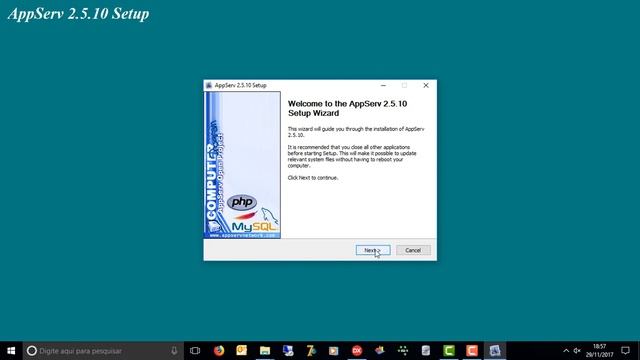
Task: Open Task View on the taskbar
Action: point(195,351)
